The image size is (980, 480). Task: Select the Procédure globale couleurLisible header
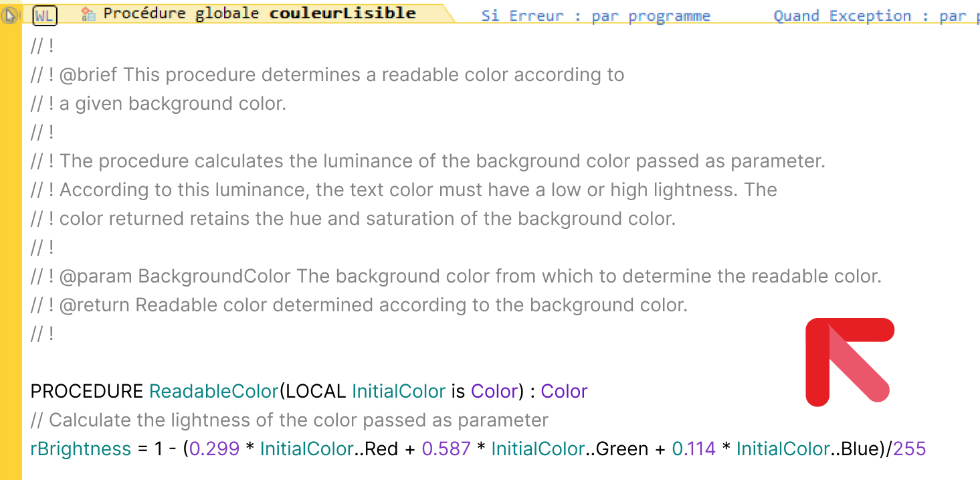coord(260,13)
